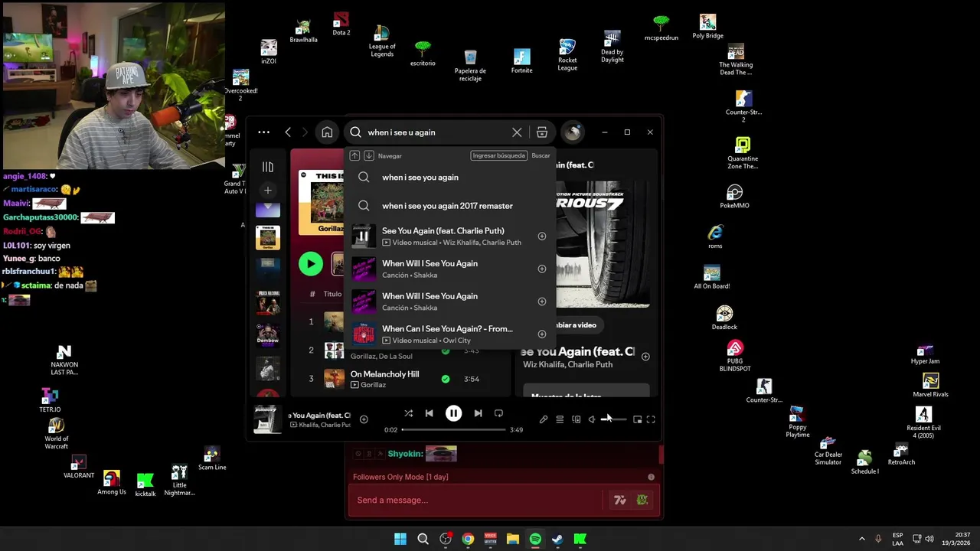Viewport: 980px width, 551px height.
Task: Open Chrome from the taskbar
Action: (x=468, y=540)
